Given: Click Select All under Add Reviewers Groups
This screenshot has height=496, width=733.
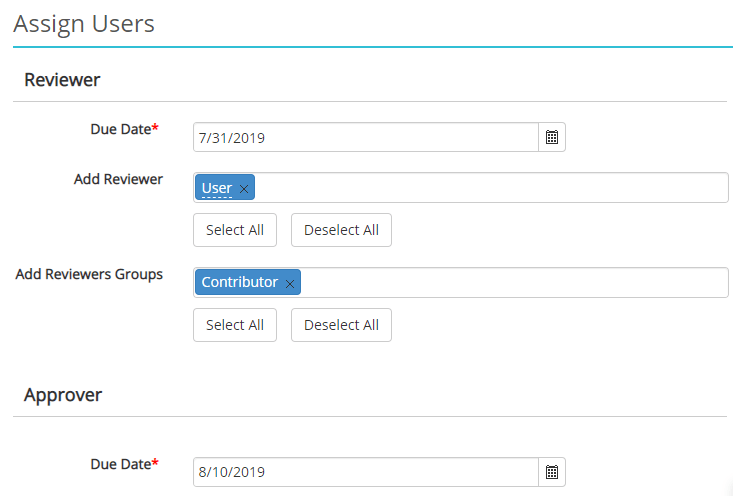Looking at the screenshot, I should (235, 325).
